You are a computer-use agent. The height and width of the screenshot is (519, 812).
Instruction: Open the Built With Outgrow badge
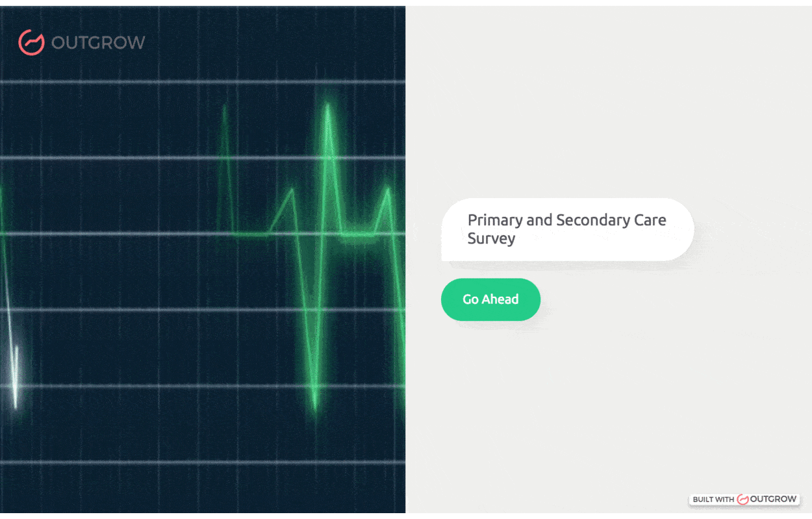(744, 499)
